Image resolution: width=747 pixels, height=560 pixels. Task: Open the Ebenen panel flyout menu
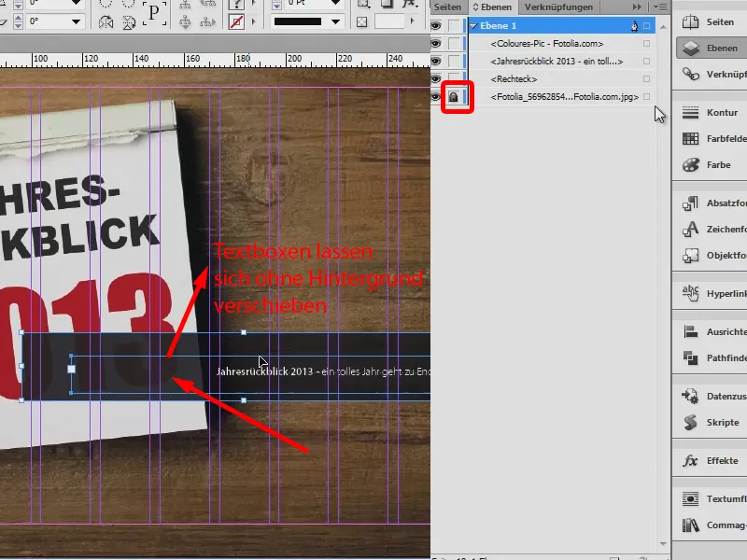660,7
